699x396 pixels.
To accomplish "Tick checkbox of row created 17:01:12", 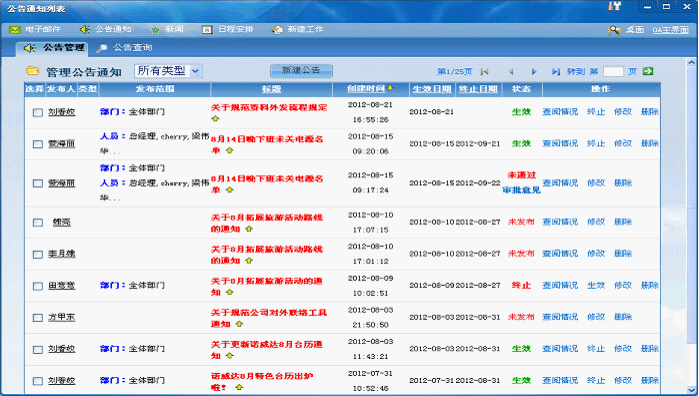I will pyautogui.click(x=38, y=254).
